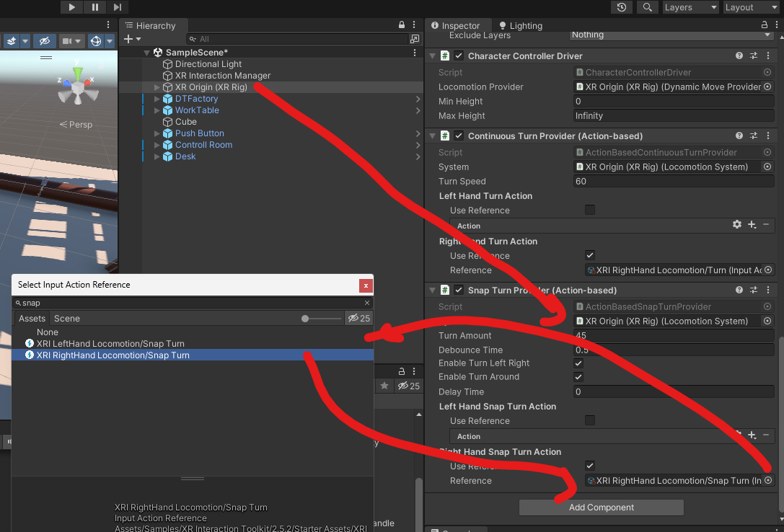Toggle scene visibility eye icon in Scene toolbar
The height and width of the screenshot is (532, 784).
[45, 41]
